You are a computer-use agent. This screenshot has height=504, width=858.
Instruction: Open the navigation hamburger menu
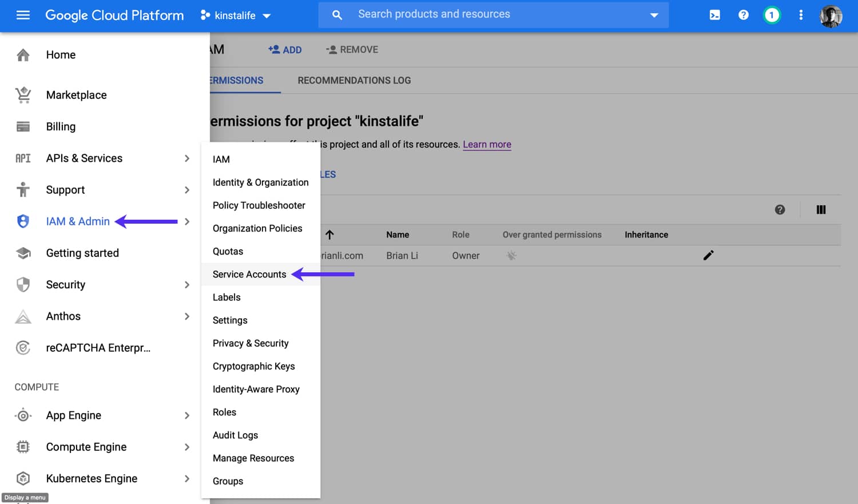23,15
